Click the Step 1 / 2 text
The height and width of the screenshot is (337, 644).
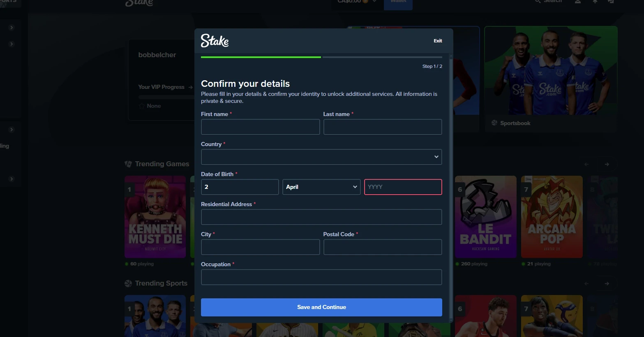432,66
